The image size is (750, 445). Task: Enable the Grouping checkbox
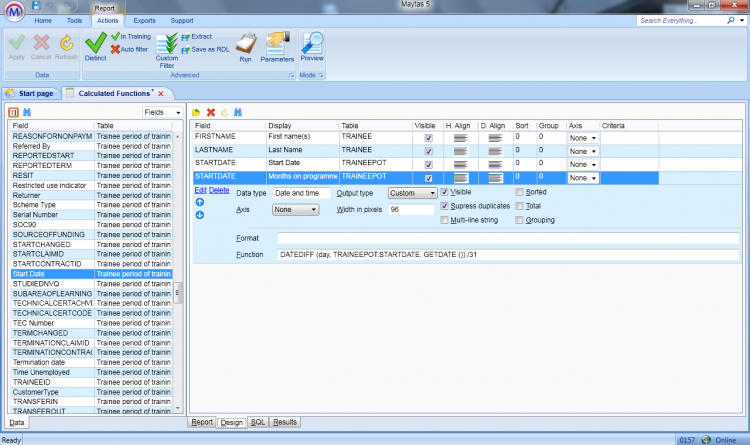tap(519, 220)
